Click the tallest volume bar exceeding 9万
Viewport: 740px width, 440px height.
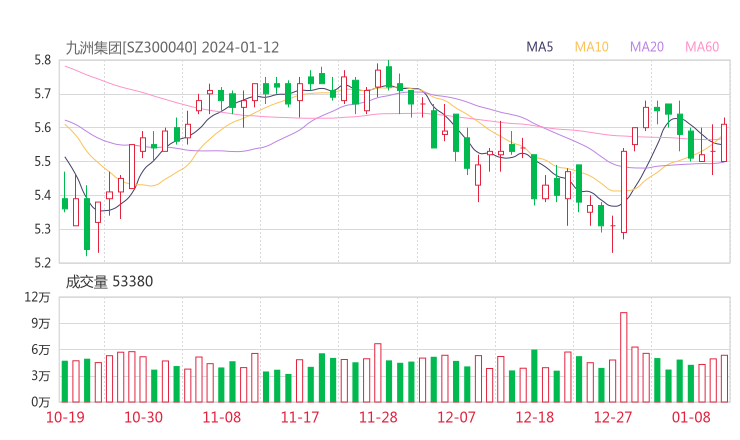[623, 357]
